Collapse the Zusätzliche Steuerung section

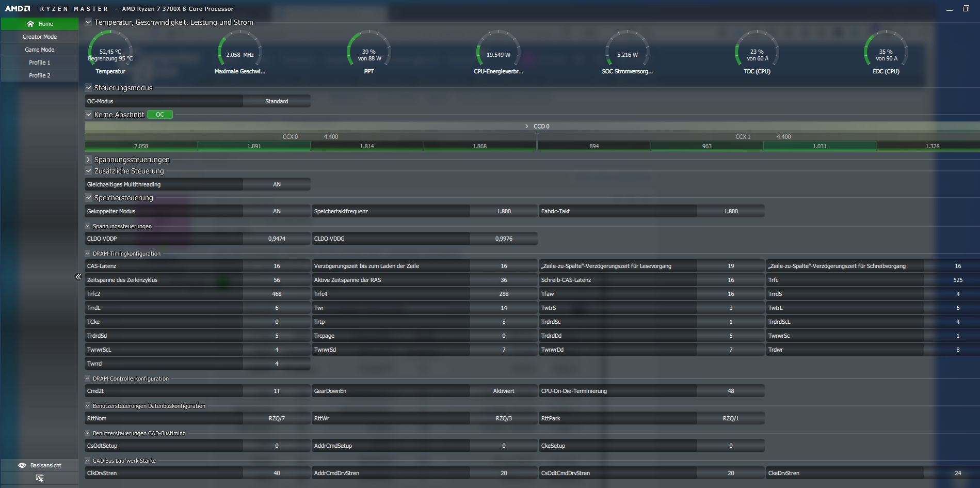coord(88,171)
